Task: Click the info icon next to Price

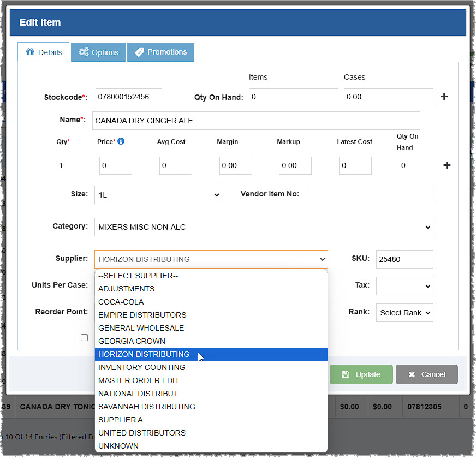Action: tap(121, 141)
